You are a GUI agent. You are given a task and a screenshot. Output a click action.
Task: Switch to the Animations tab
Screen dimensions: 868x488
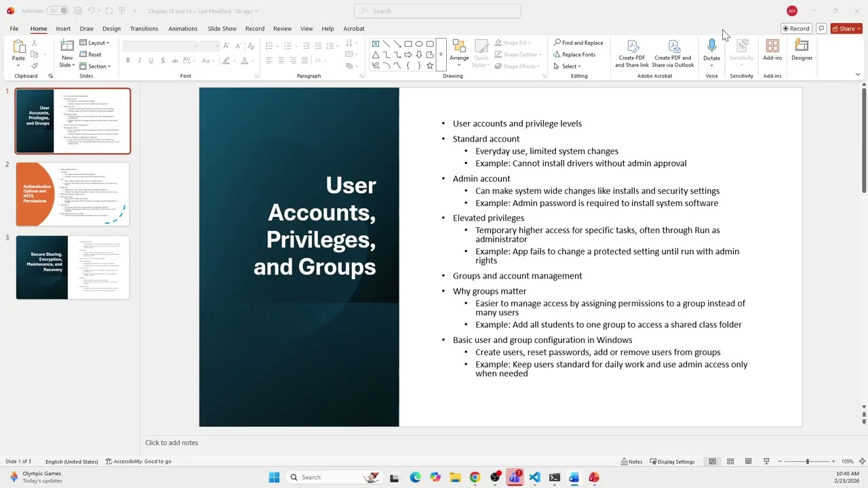tap(183, 28)
